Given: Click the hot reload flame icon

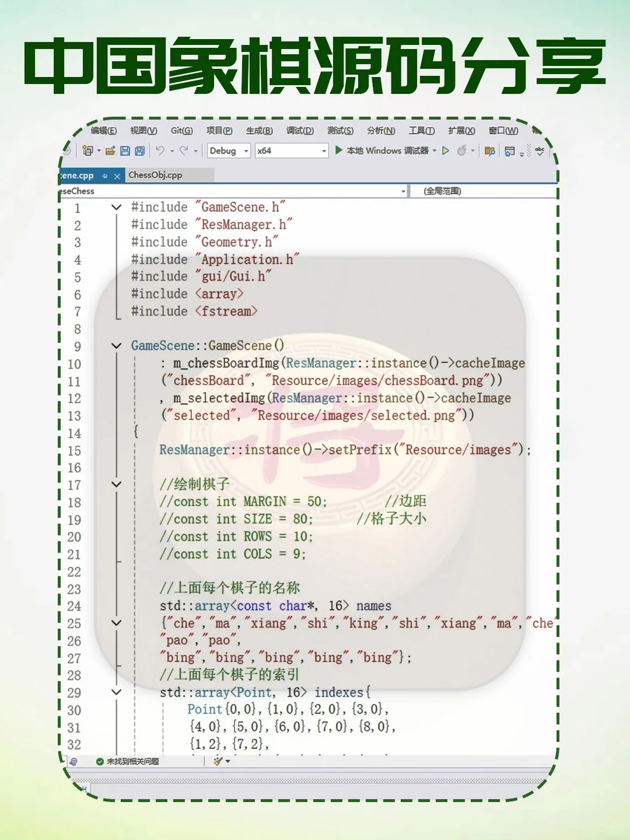Looking at the screenshot, I should click(461, 150).
